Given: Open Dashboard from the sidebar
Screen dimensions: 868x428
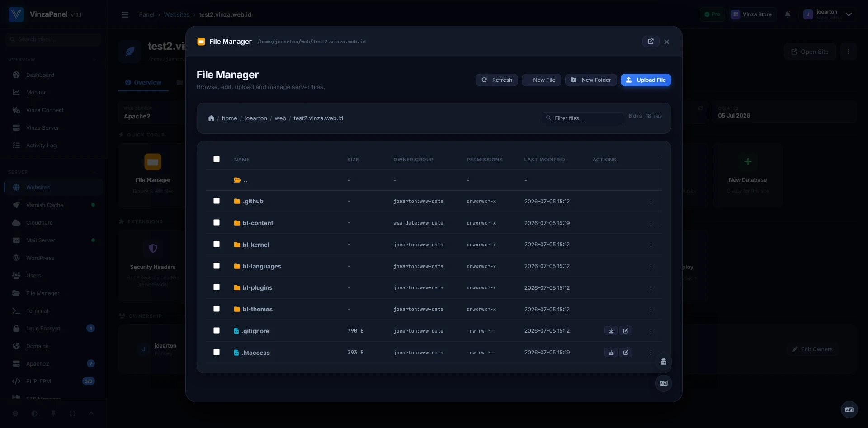Looking at the screenshot, I should click(x=53, y=75).
